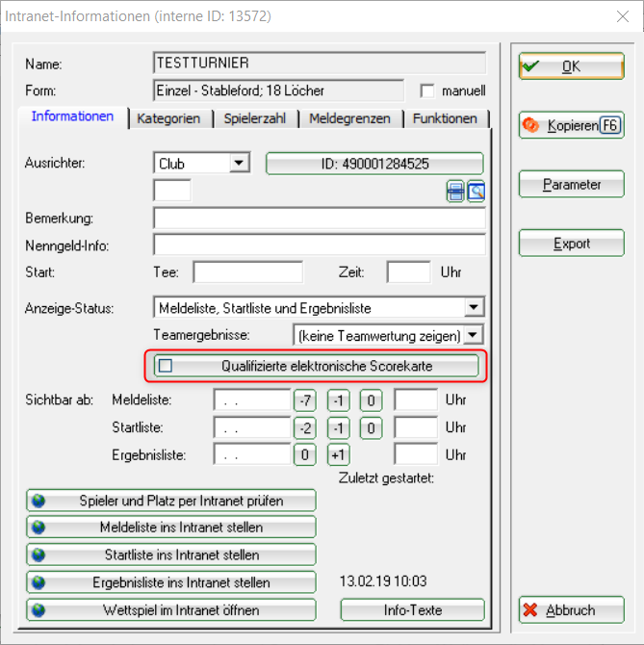Click the -2 button in the Startliste row
This screenshot has width=644, height=645.
pyautogui.click(x=305, y=426)
